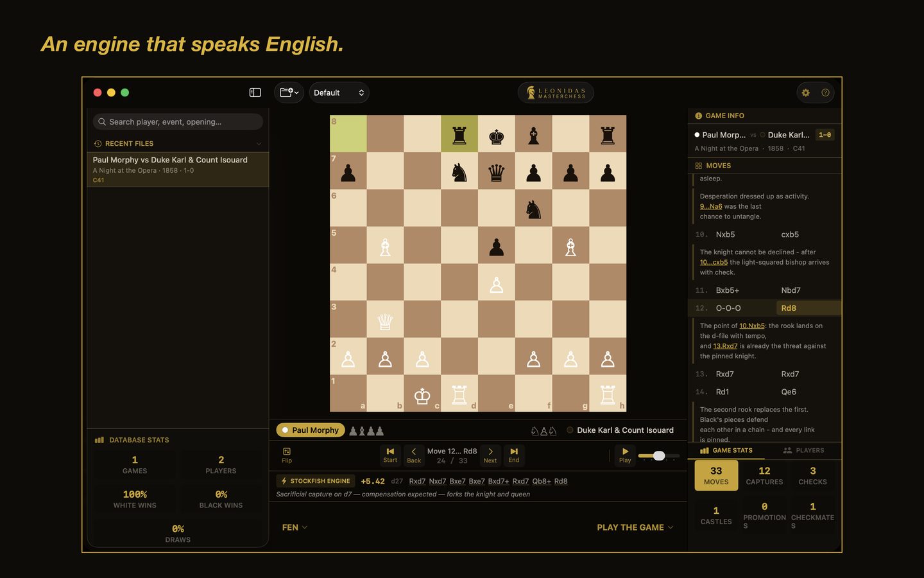Open Paul Morphy vs Duke Karl game entry
This screenshot has width=924, height=578.
pos(178,170)
